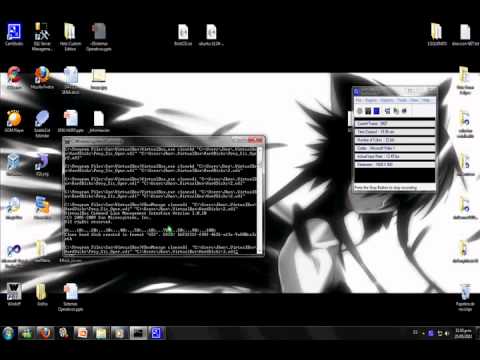Open Firefox from the taskbar
The image size is (480, 360).
point(45,333)
